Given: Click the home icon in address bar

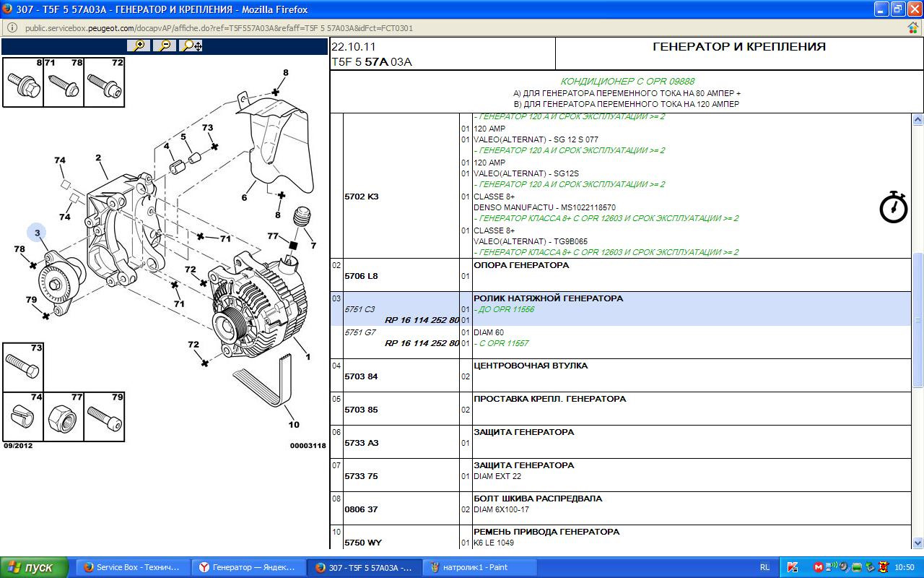Looking at the screenshot, I should coord(913,27).
